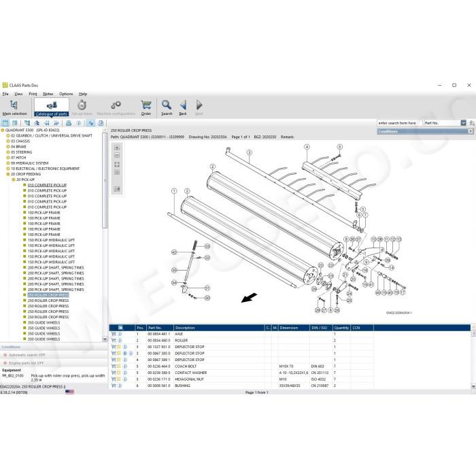Collapse the 20 PICK-UP subnode
Image resolution: width=476 pixels, height=476 pixels.
(x=14, y=180)
